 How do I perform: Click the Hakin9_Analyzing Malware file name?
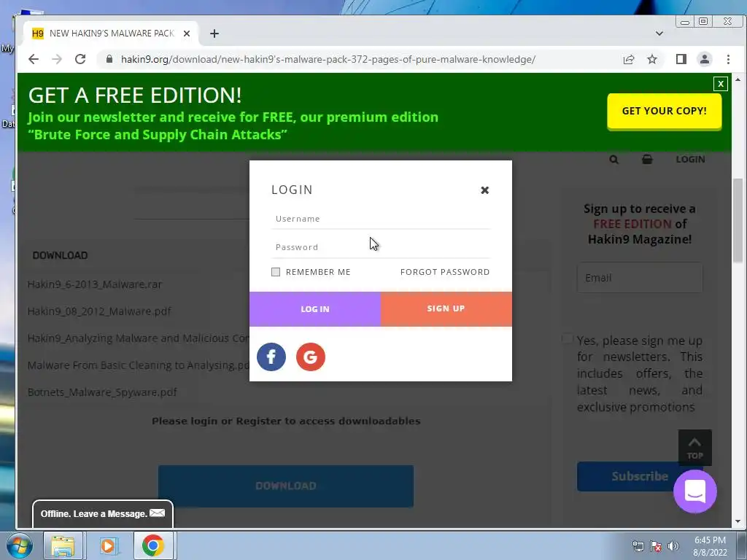click(138, 338)
